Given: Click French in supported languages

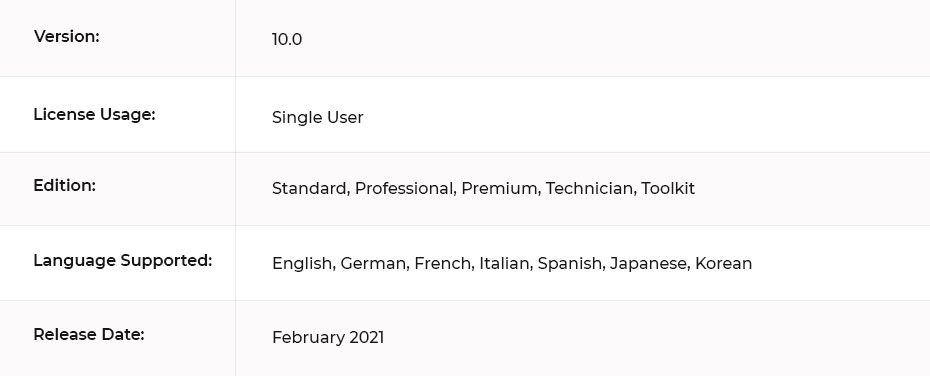Looking at the screenshot, I should [x=443, y=263].
